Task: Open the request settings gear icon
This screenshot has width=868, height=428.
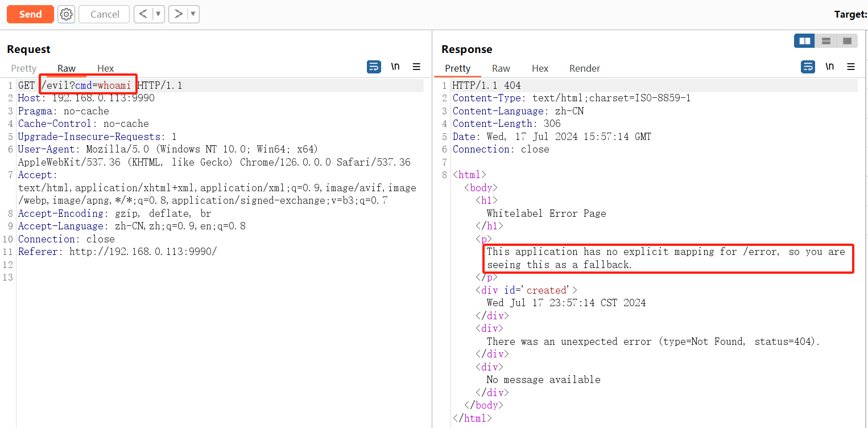Action: 67,14
